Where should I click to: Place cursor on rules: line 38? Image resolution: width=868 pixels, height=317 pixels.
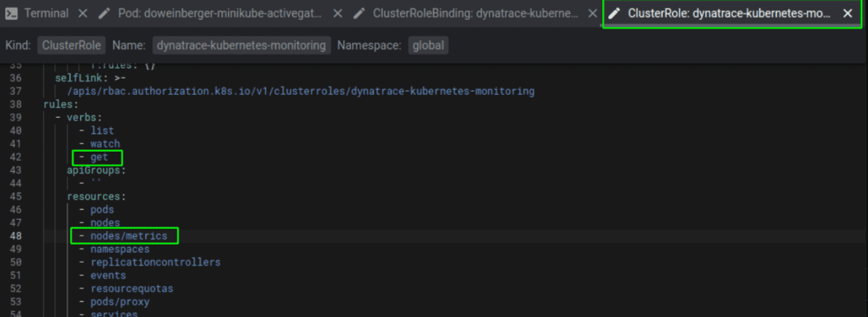[x=61, y=104]
